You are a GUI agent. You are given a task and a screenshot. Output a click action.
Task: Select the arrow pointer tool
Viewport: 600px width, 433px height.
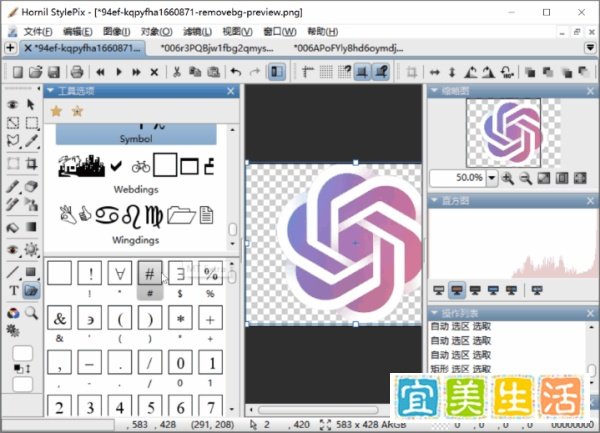point(31,104)
